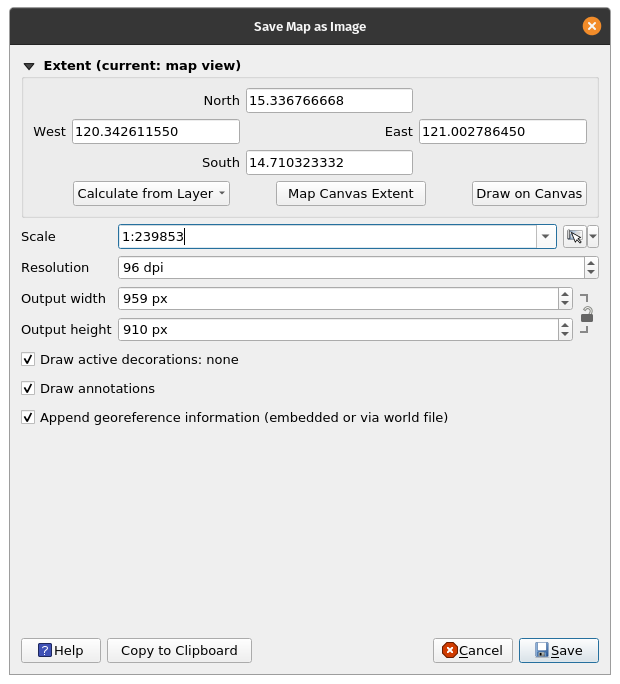The width and height of the screenshot is (620, 684).
Task: Click Copy to Clipboard button
Action: click(179, 650)
